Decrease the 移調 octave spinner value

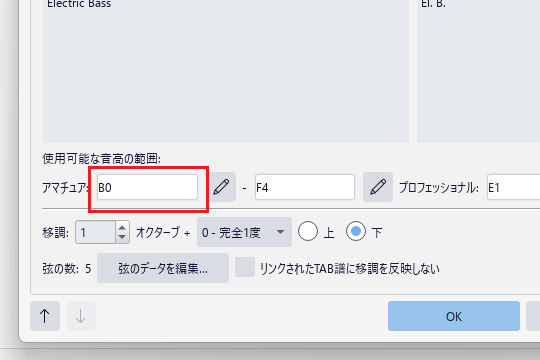pos(122,237)
